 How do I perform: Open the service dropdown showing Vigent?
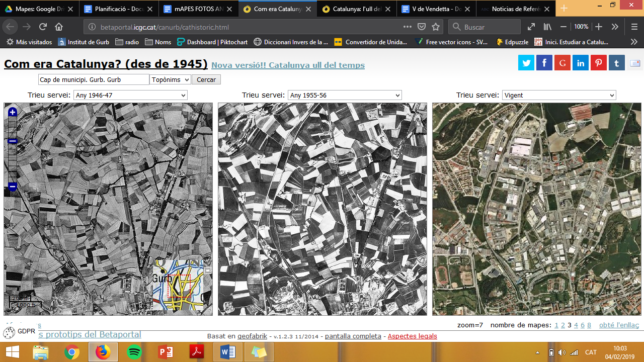(559, 95)
